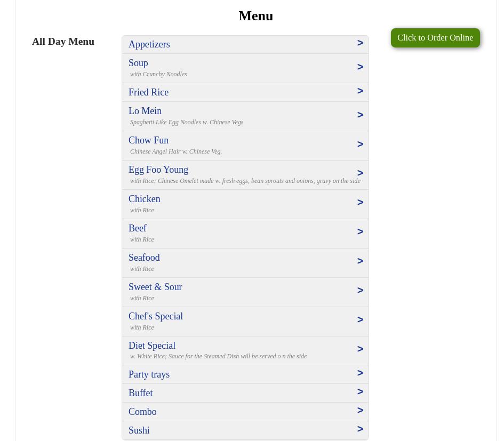Click the All Day Menu heading
The width and height of the screenshot is (504, 441).
pyautogui.click(x=63, y=42)
